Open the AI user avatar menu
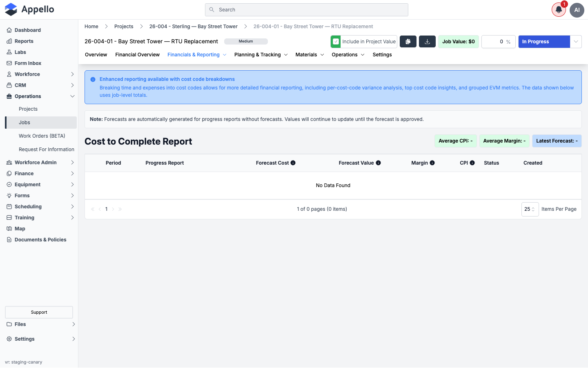The image size is (588, 375). [x=577, y=10]
